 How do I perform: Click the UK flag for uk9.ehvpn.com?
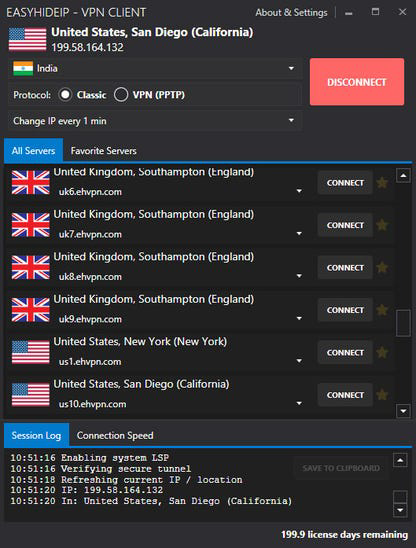click(30, 310)
